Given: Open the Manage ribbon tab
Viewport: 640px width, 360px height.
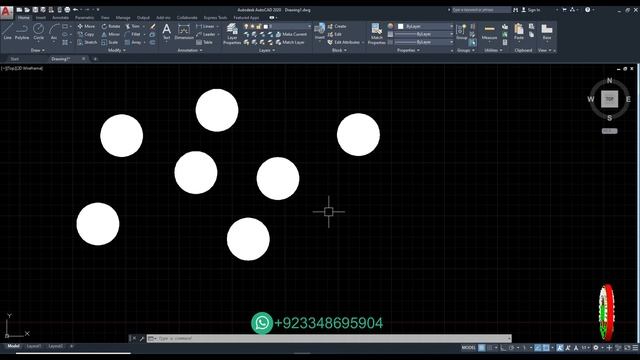Looking at the screenshot, I should click(123, 18).
